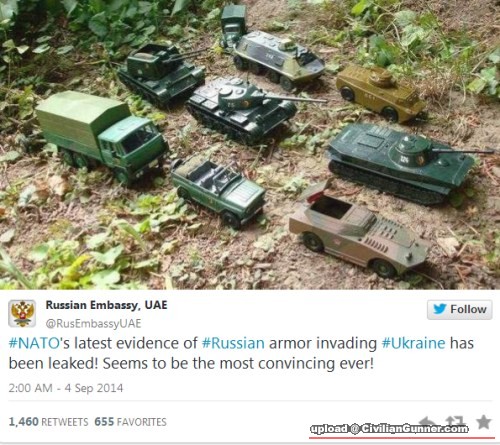This screenshot has width=500, height=445.
Task: Click the retweet arrows icon
Action: 456,420
